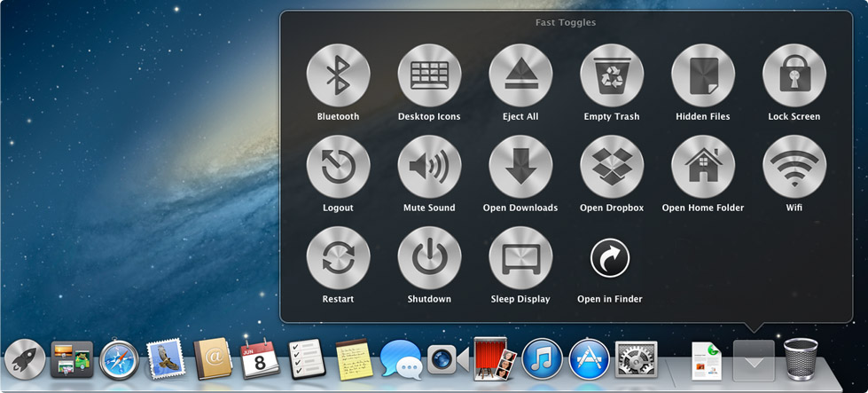
Task: Toggle Bluetooth in Fast Toggles
Action: coord(338,76)
